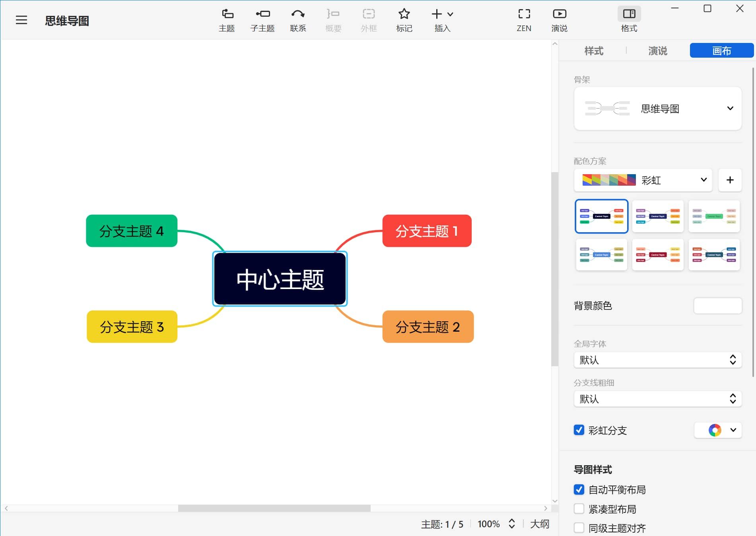Start 演说 presentation mode
Viewport: 756px width, 536px height.
pos(559,19)
